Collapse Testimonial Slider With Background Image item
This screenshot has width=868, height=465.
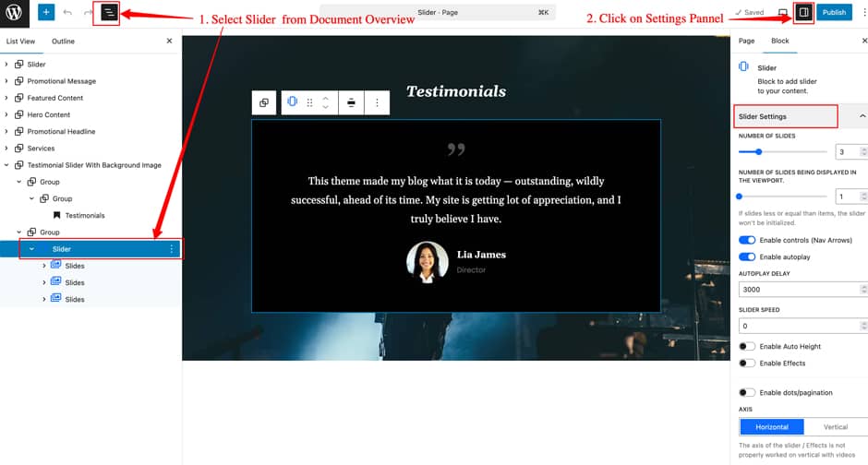point(7,165)
